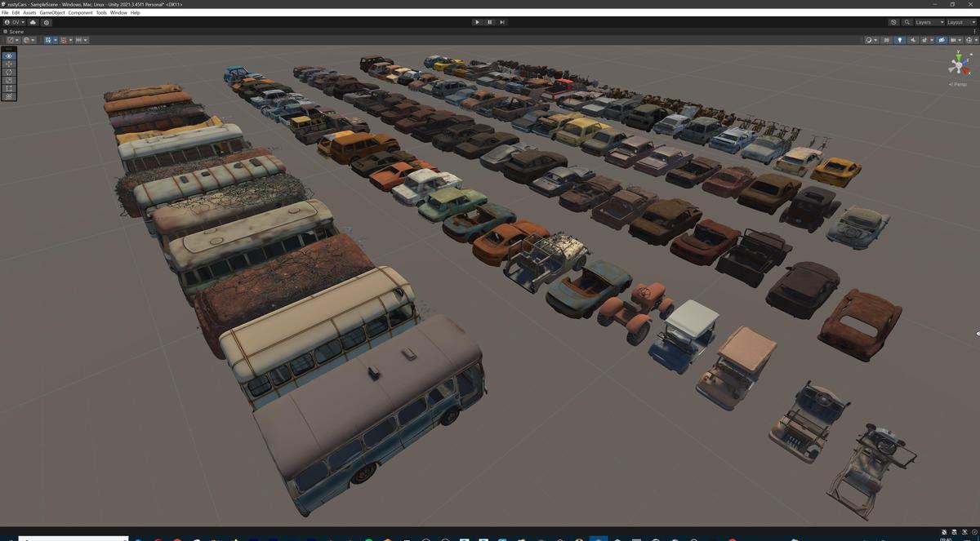Select the Rotate tool

8,72
